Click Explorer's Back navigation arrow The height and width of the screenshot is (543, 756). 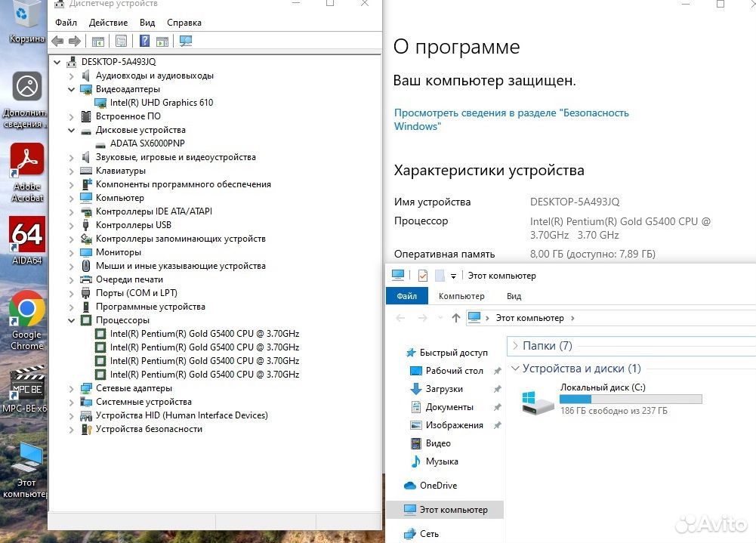coord(400,318)
